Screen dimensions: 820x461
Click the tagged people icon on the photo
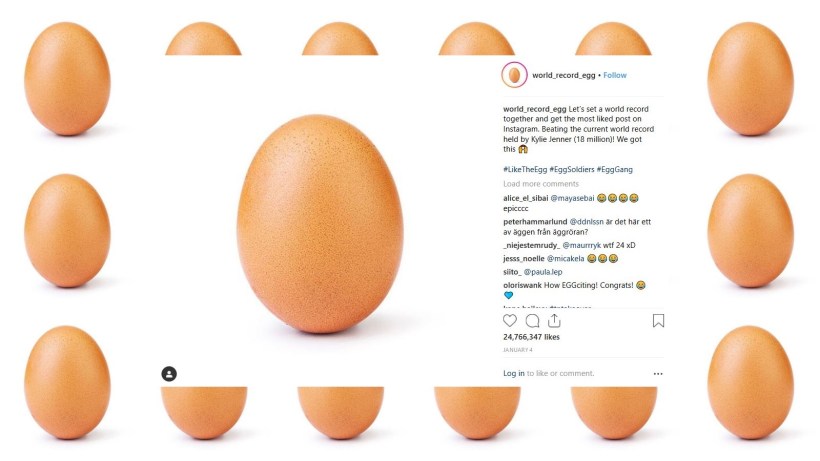click(169, 373)
